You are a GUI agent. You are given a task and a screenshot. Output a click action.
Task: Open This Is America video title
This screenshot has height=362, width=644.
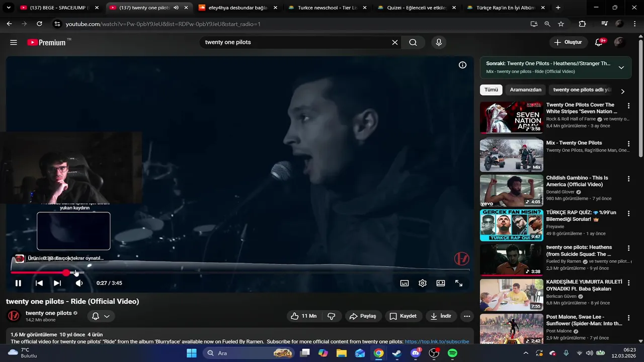click(x=577, y=181)
